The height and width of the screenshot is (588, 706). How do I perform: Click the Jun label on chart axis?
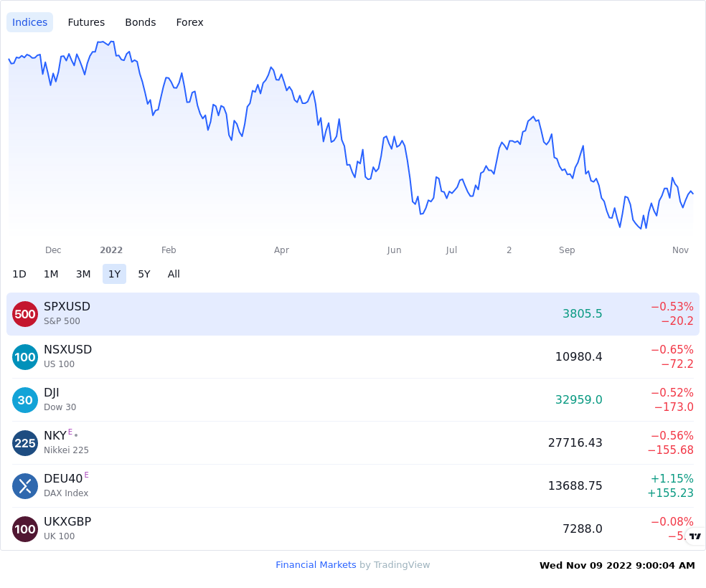point(394,250)
